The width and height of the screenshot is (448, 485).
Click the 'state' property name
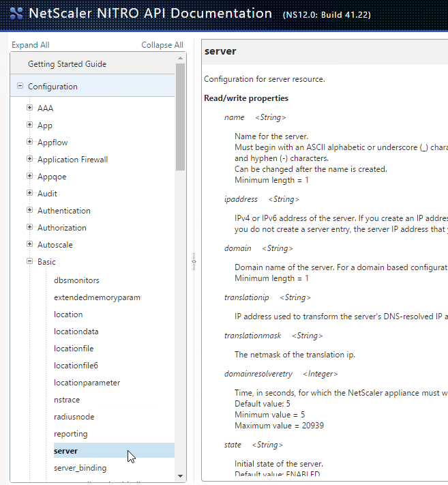pyautogui.click(x=233, y=445)
